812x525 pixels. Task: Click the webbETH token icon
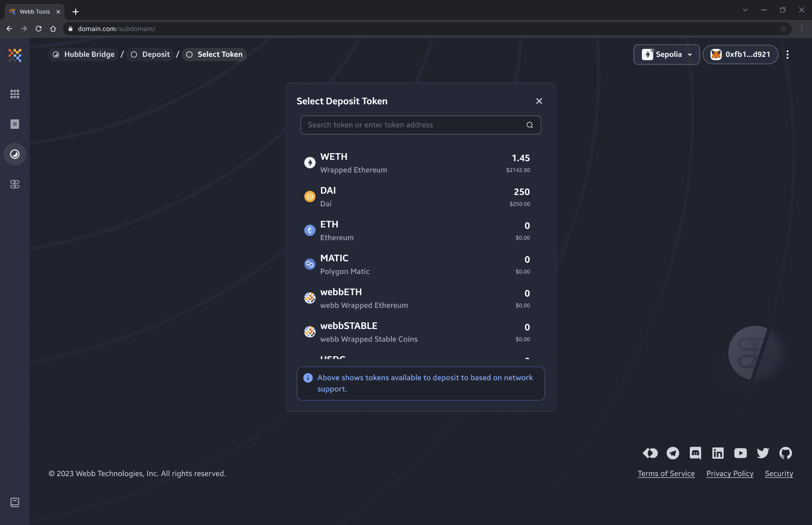(310, 298)
